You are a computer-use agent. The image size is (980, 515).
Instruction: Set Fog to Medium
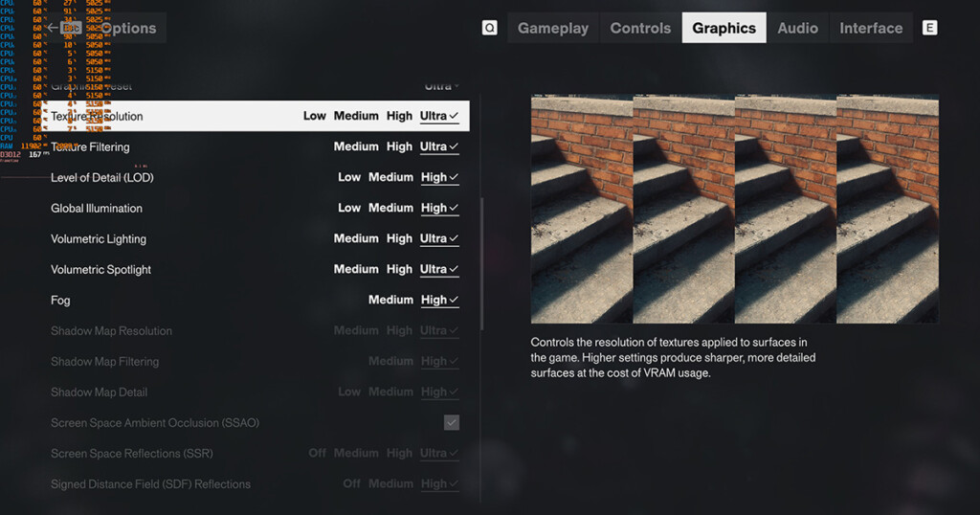click(390, 300)
